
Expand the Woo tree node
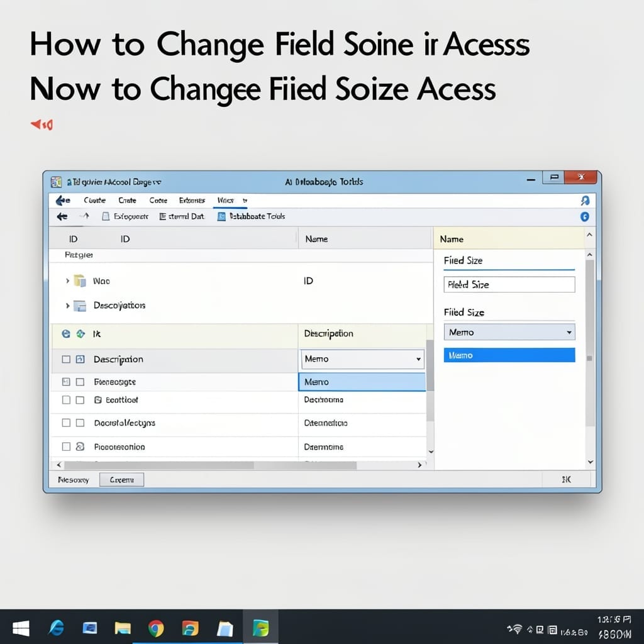(67, 281)
